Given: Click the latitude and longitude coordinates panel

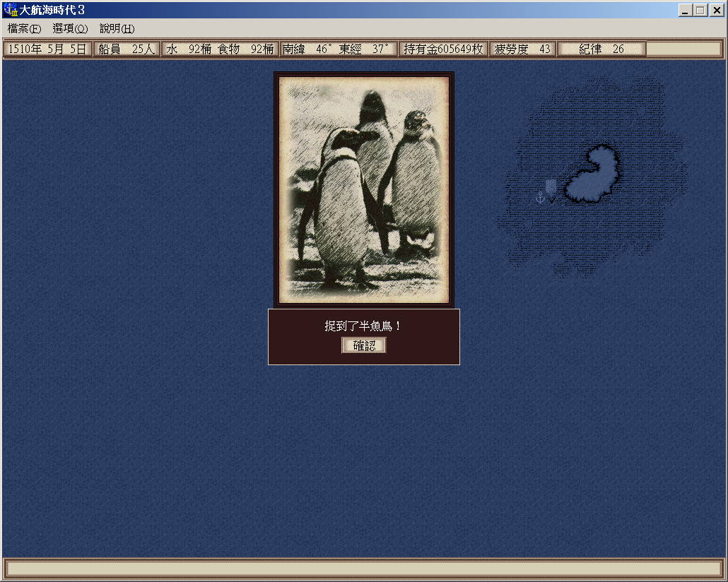Looking at the screenshot, I should pyautogui.click(x=338, y=49).
